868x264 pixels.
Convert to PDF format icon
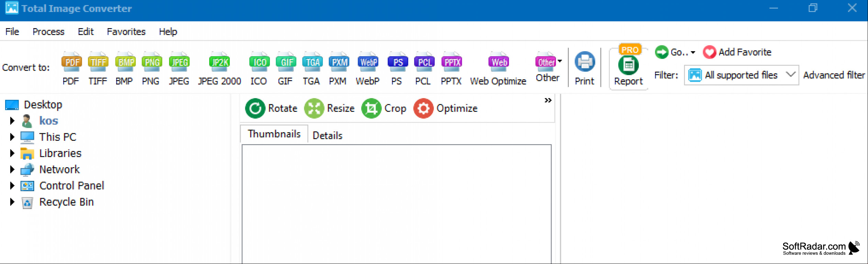click(x=71, y=62)
